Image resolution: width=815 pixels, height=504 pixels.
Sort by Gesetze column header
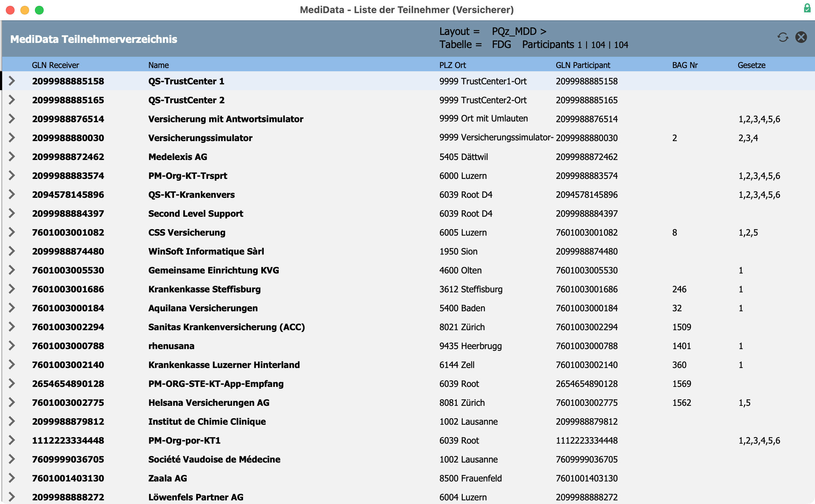click(x=751, y=65)
